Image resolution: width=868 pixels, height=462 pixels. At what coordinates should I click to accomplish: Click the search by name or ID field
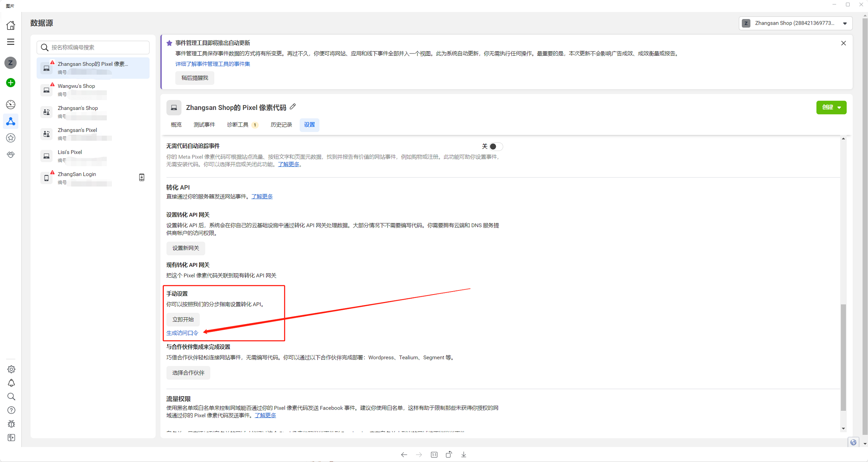coord(93,47)
